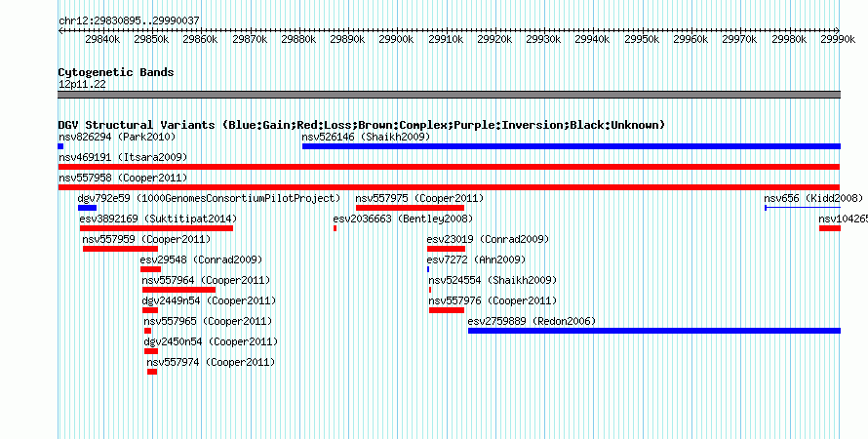Open the esv2759889 (Redon2006) label
868x439 pixels.
point(532,321)
